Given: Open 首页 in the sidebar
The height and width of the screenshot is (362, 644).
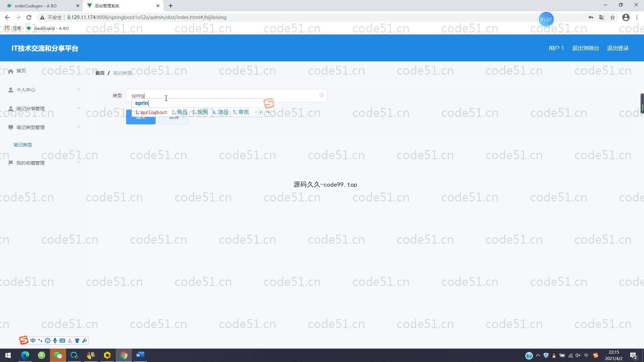Looking at the screenshot, I should click(21, 71).
